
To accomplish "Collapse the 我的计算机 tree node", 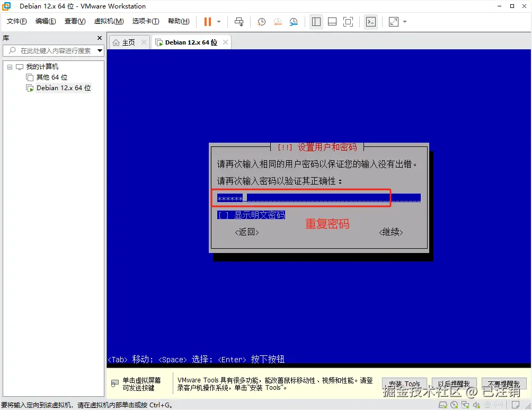I will [9, 66].
